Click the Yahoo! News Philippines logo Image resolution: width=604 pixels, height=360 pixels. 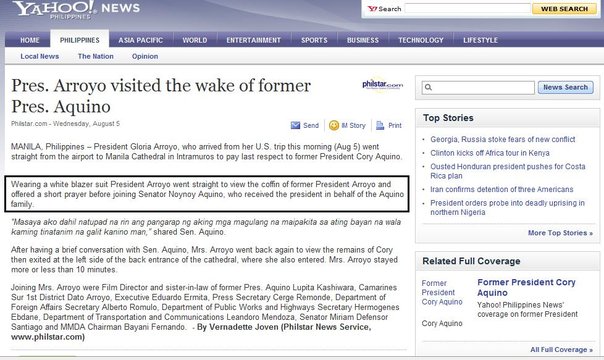point(76,10)
